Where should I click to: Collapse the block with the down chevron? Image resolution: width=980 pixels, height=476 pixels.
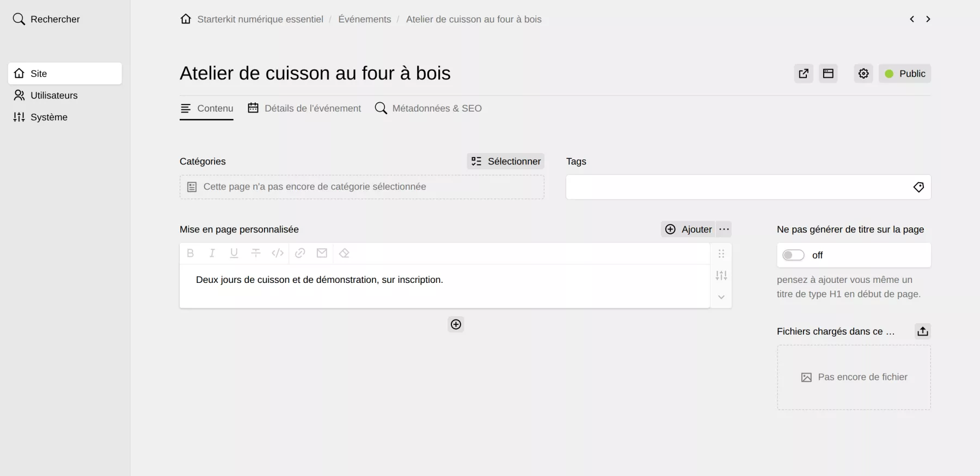click(721, 297)
